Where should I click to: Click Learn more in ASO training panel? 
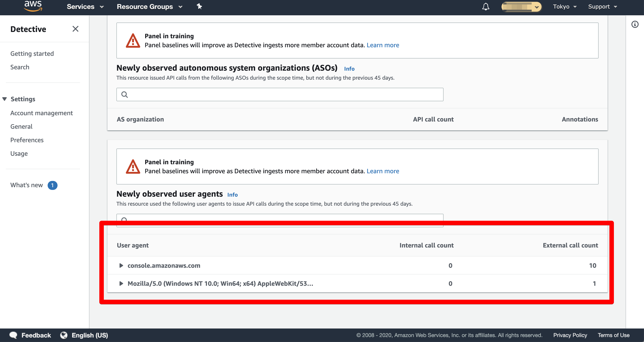point(383,45)
